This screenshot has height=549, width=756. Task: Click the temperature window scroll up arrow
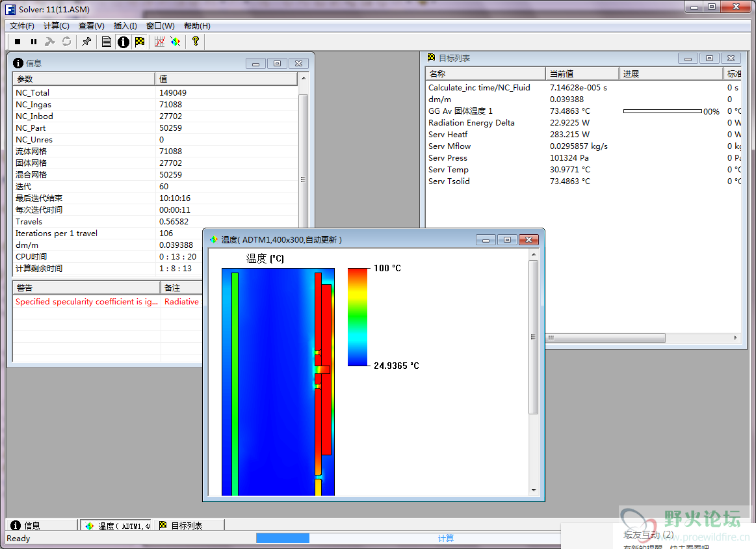[533, 254]
